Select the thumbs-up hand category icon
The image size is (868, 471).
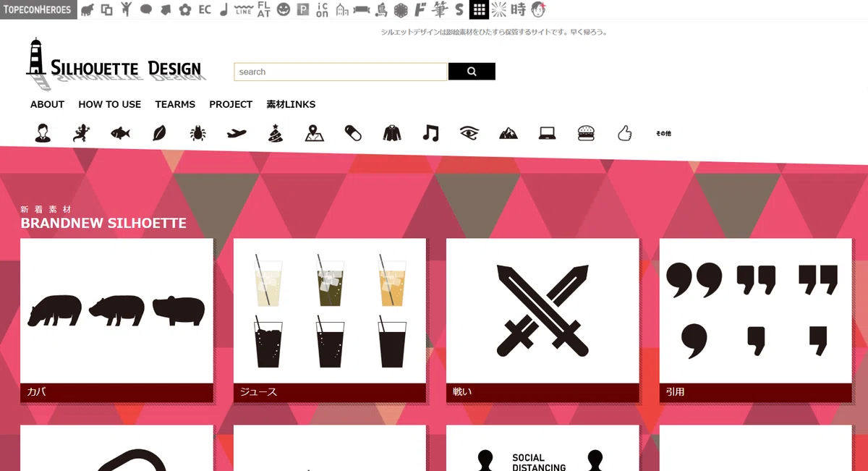pyautogui.click(x=625, y=133)
